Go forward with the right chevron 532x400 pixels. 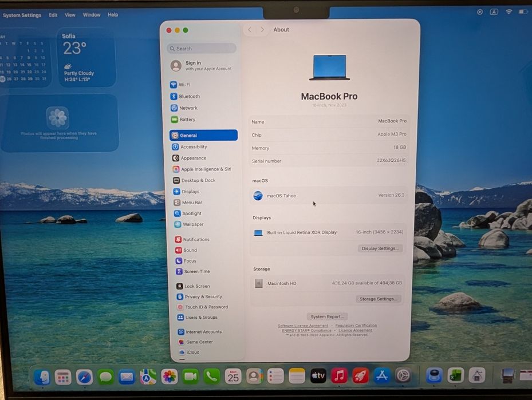pos(262,30)
